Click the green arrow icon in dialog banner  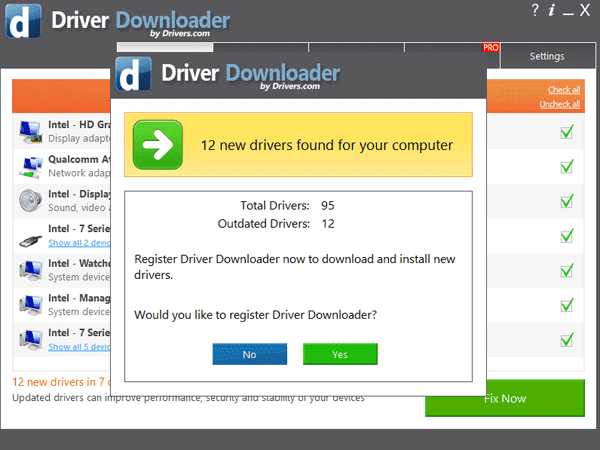click(x=158, y=145)
